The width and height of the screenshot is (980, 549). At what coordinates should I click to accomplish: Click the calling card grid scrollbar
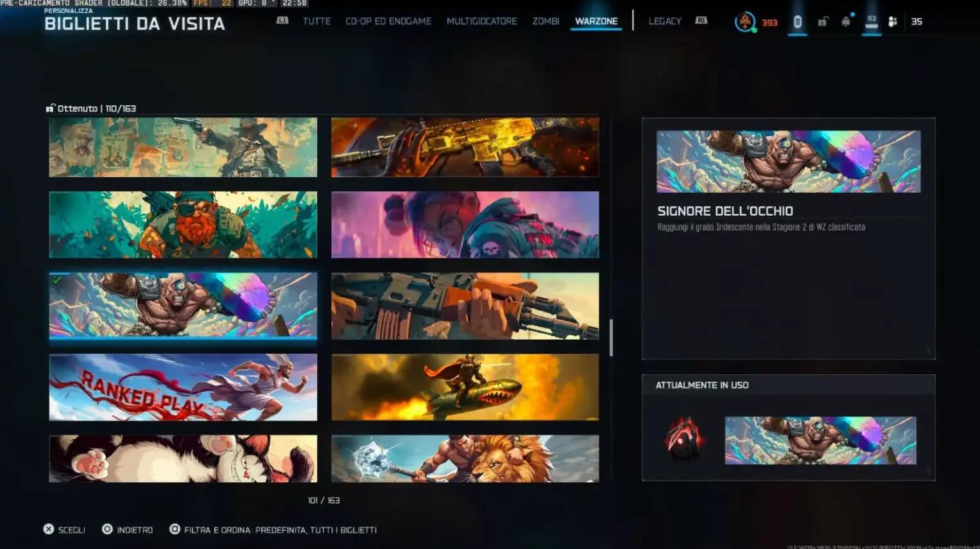(x=611, y=337)
